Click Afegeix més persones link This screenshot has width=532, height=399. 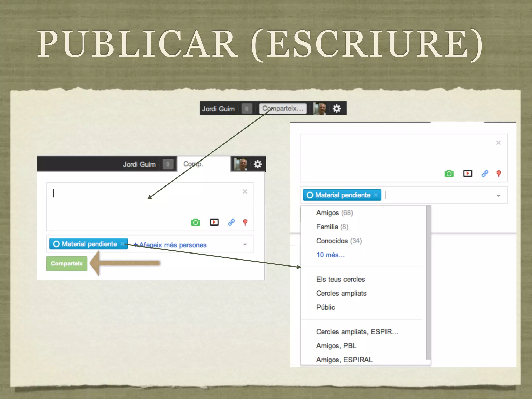click(x=170, y=245)
